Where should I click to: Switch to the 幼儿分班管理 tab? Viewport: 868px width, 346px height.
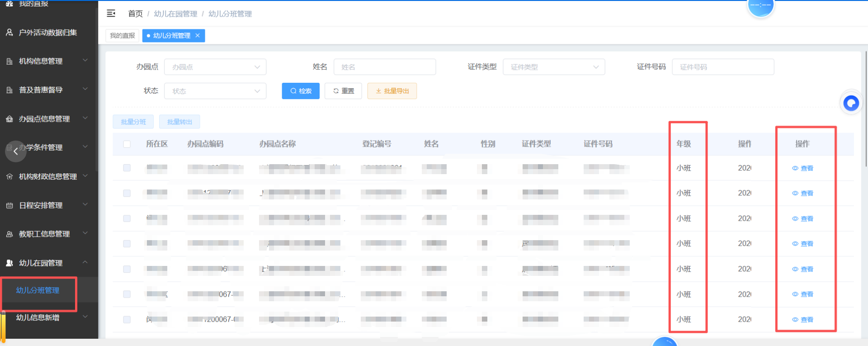[173, 35]
